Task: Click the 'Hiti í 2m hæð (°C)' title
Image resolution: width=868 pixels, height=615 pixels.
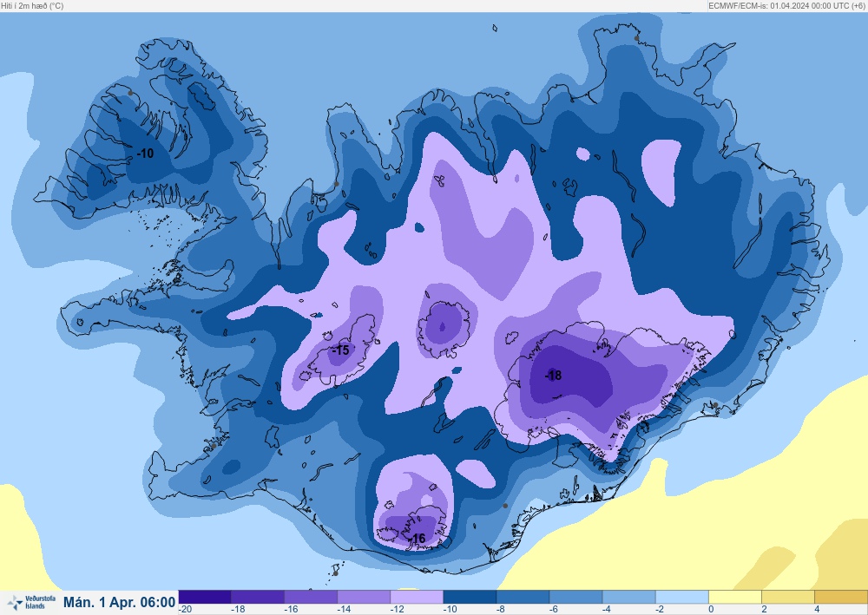Action: [x=32, y=5]
